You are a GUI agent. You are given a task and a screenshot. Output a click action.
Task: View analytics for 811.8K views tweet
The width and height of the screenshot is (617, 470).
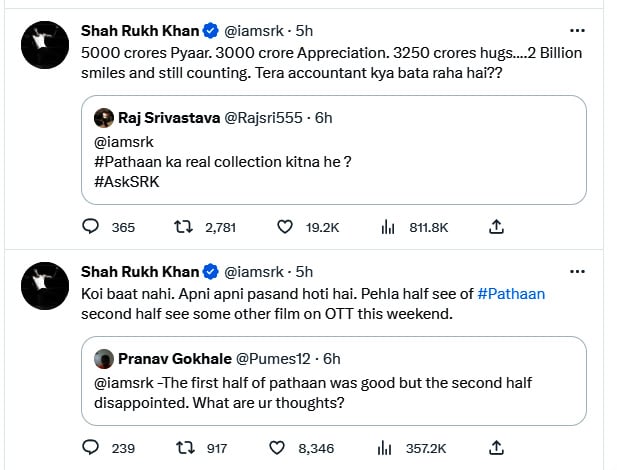tap(388, 227)
